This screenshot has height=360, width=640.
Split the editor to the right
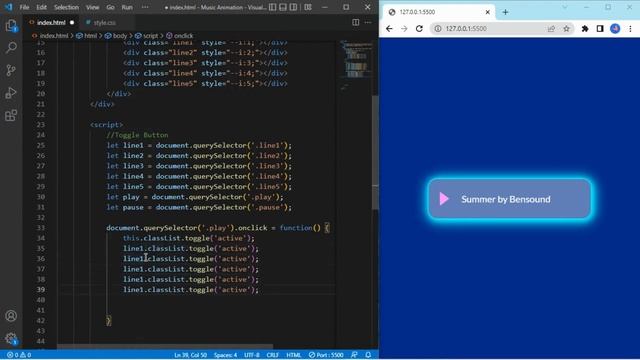356,22
